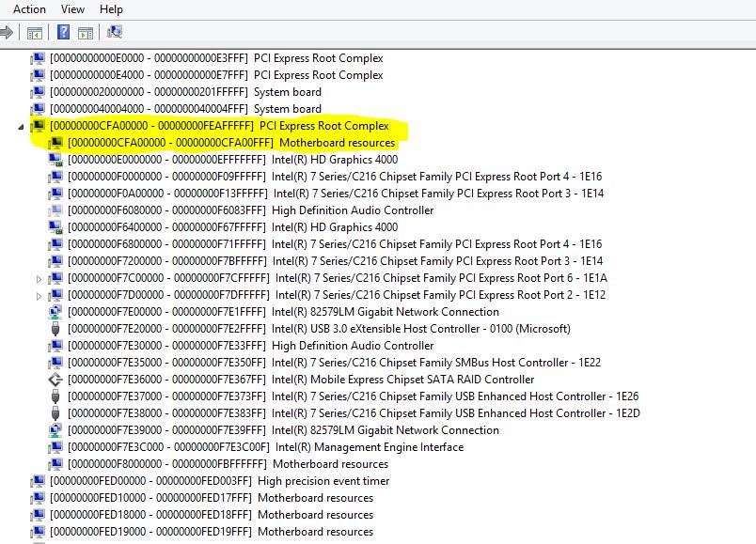Click icon of 40004000 System board row
The width and height of the screenshot is (756, 544).
(x=38, y=109)
